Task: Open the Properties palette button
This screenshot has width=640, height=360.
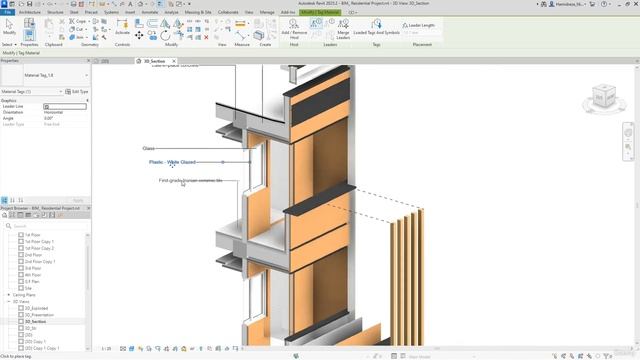Action: 29,35
